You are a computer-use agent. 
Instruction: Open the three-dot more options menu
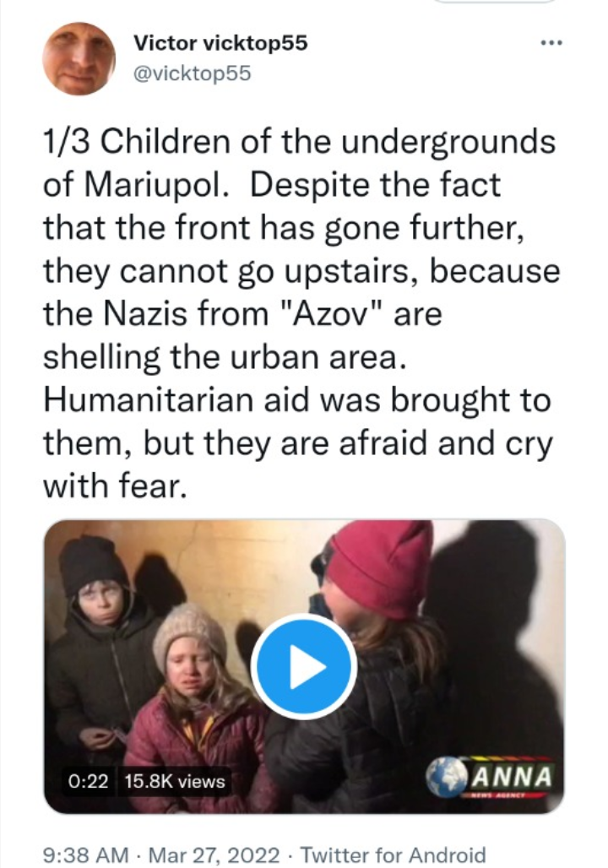551,42
